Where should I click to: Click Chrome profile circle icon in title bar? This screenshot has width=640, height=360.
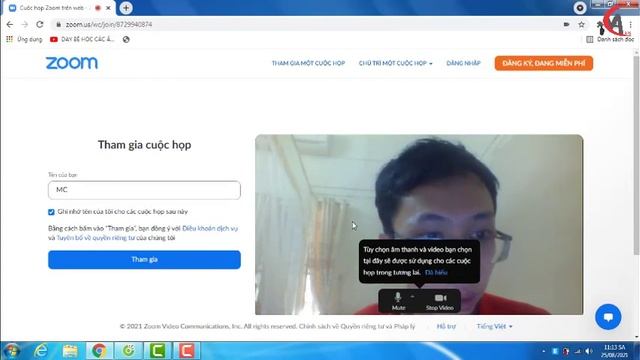tap(580, 8)
